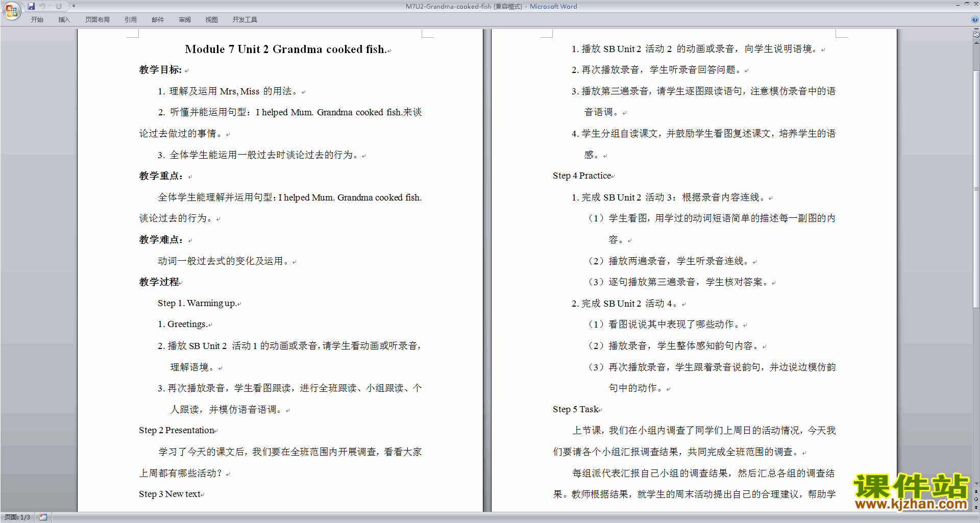The image size is (980, 523).
Task: Click the vertical scrollbar thumb
Action: pos(976,189)
